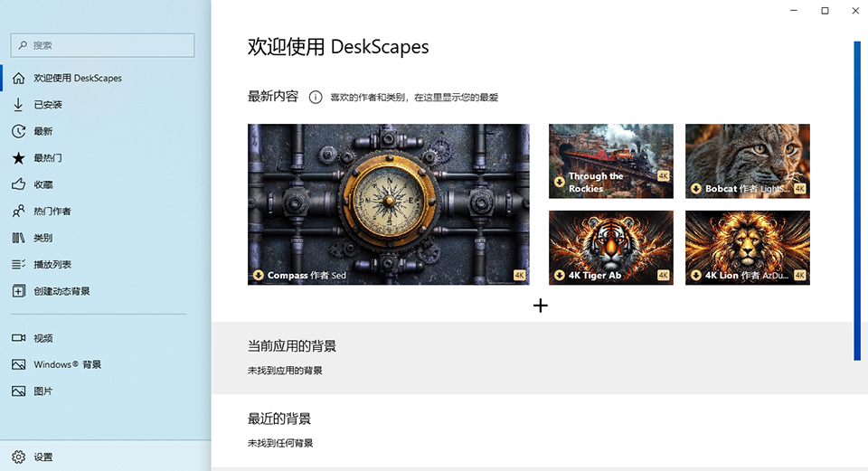Image resolution: width=868 pixels, height=471 pixels.
Task: Click the clock icon for 最新
Action: point(18,131)
